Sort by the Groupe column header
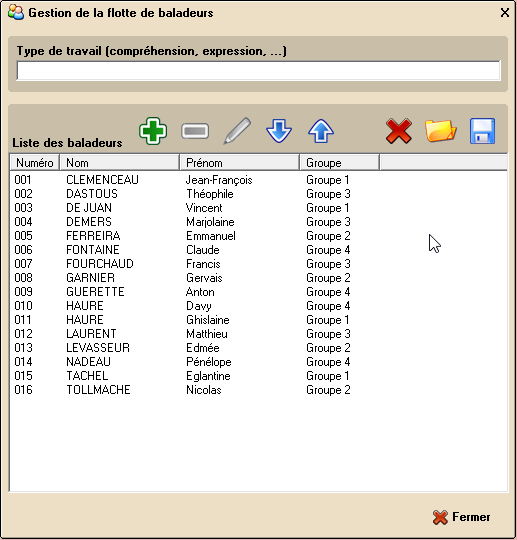Screen dimensions: 517x540 pos(340,163)
